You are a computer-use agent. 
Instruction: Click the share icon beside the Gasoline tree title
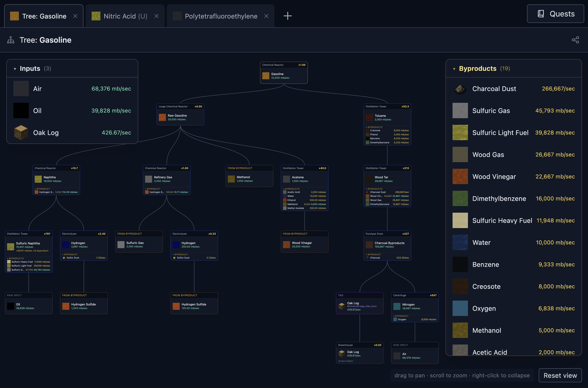[575, 40]
